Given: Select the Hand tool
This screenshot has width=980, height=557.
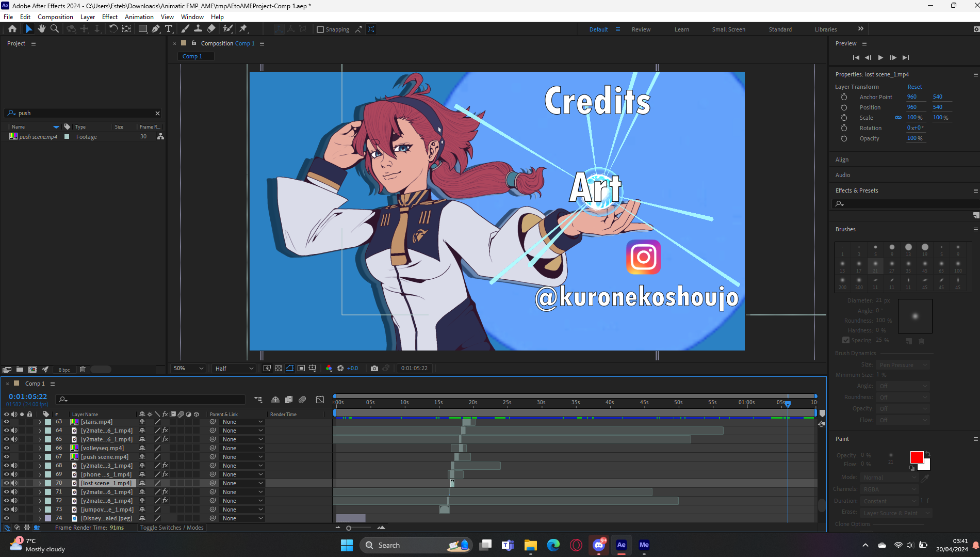Looking at the screenshot, I should 42,29.
